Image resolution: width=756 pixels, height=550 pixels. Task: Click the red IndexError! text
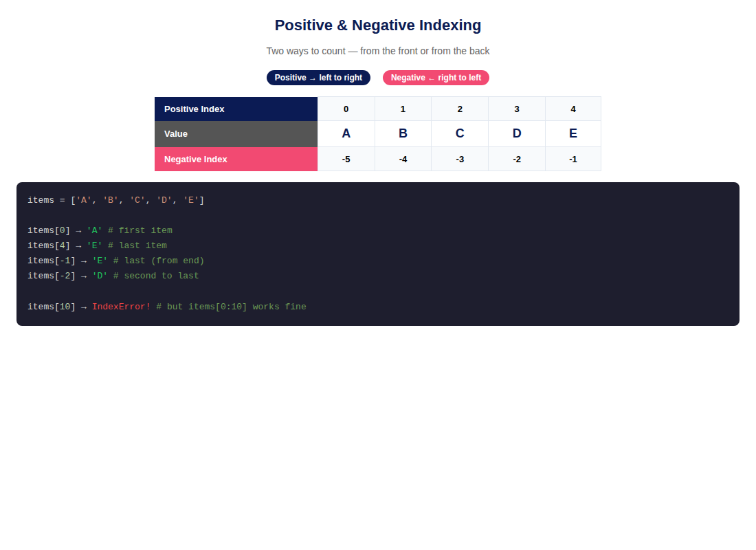tap(122, 307)
